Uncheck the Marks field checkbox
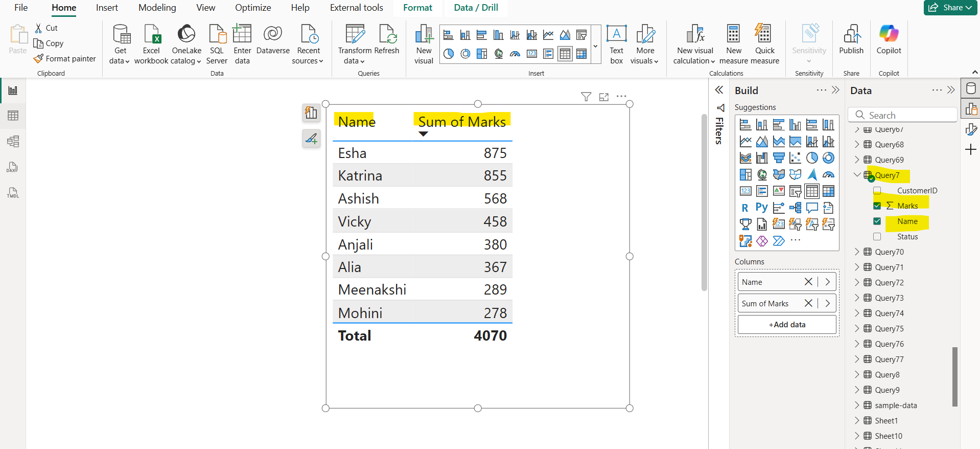The image size is (980, 449). pyautogui.click(x=877, y=206)
